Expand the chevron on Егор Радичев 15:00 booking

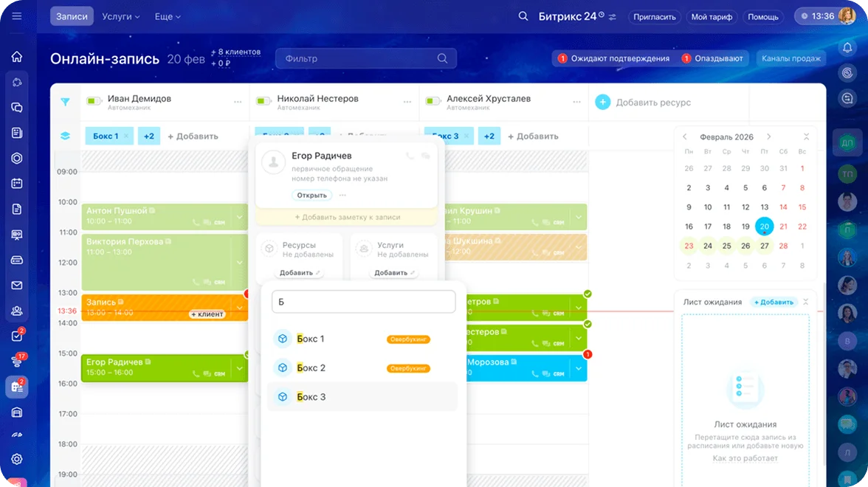pos(240,368)
